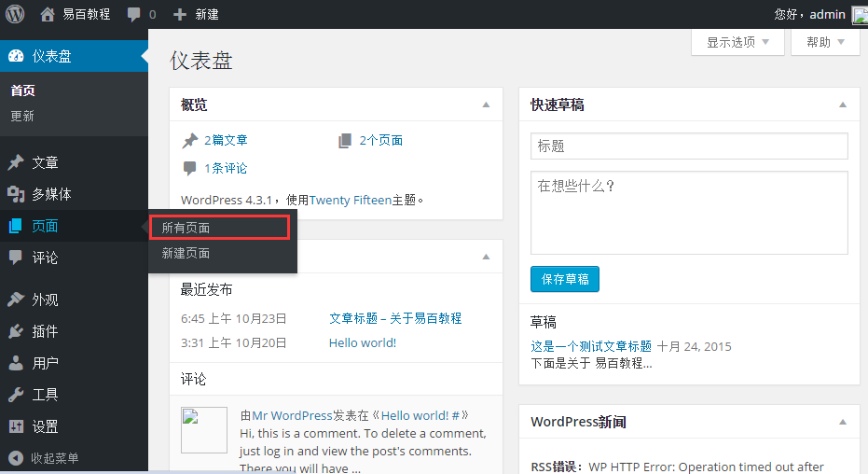Collapse the 快速草稿 panel
The height and width of the screenshot is (474, 868).
point(843,105)
